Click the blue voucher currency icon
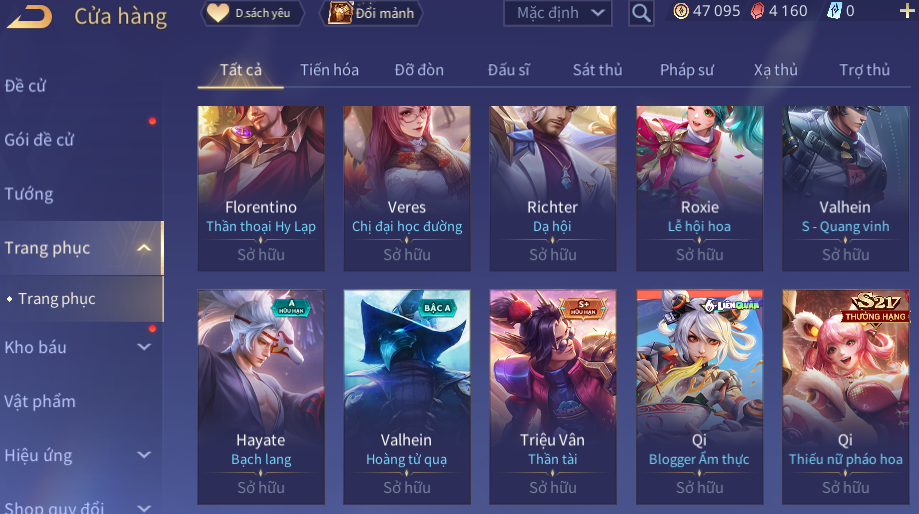919x514 pixels. (x=834, y=11)
